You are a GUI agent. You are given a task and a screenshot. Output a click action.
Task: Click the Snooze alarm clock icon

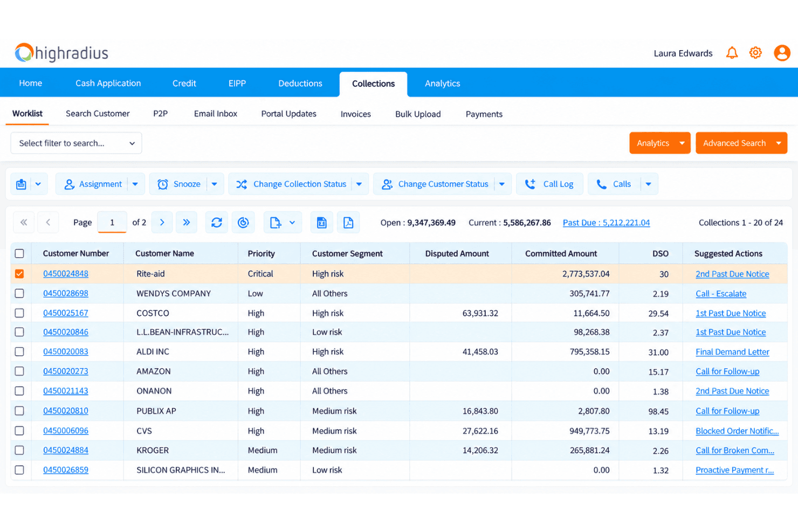coord(162,184)
